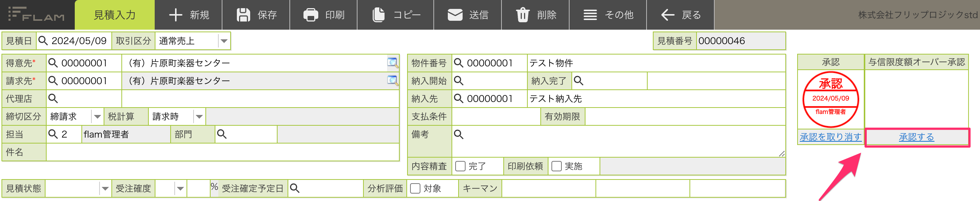Click 株式会社フリップロジックstd company name
The height and width of the screenshot is (201, 980).
click(x=918, y=15)
